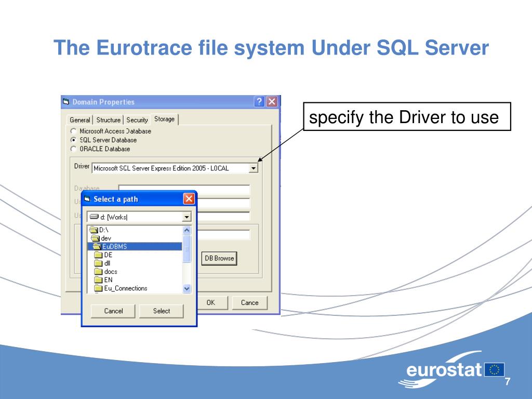Click the Select button

click(162, 311)
